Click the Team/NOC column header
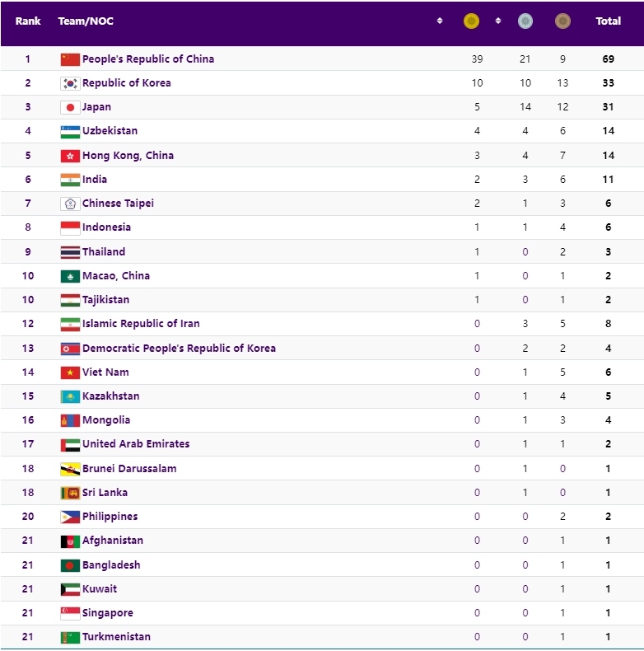The width and height of the screenshot is (644, 651). (x=86, y=21)
